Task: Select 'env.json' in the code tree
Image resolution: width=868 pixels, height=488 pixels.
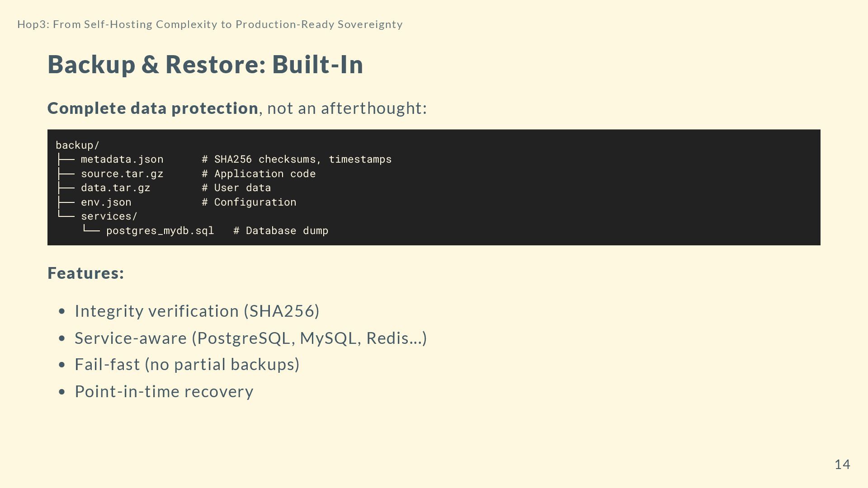Action: [x=106, y=202]
